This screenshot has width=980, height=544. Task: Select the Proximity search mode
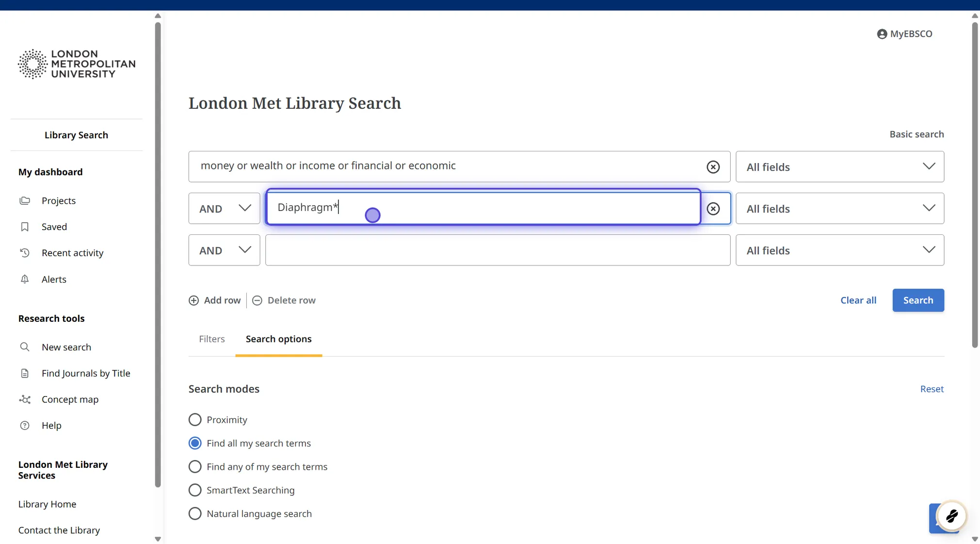(x=195, y=420)
